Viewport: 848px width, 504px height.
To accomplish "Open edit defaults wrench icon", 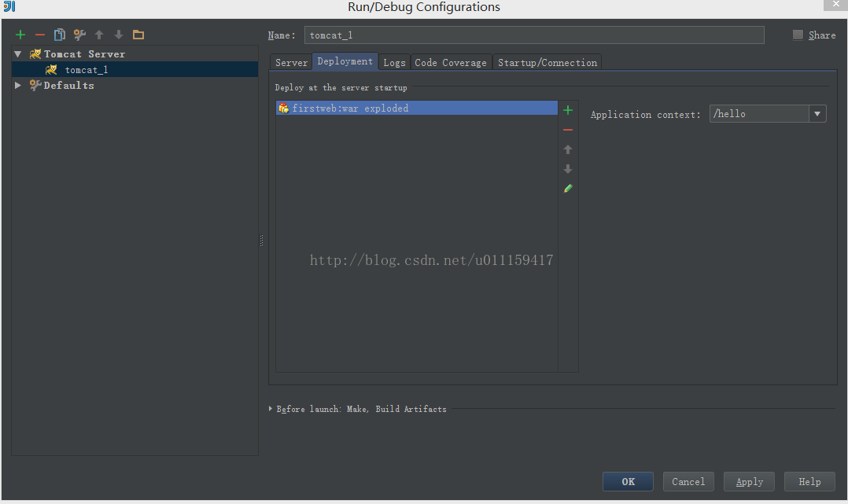I will click(79, 35).
